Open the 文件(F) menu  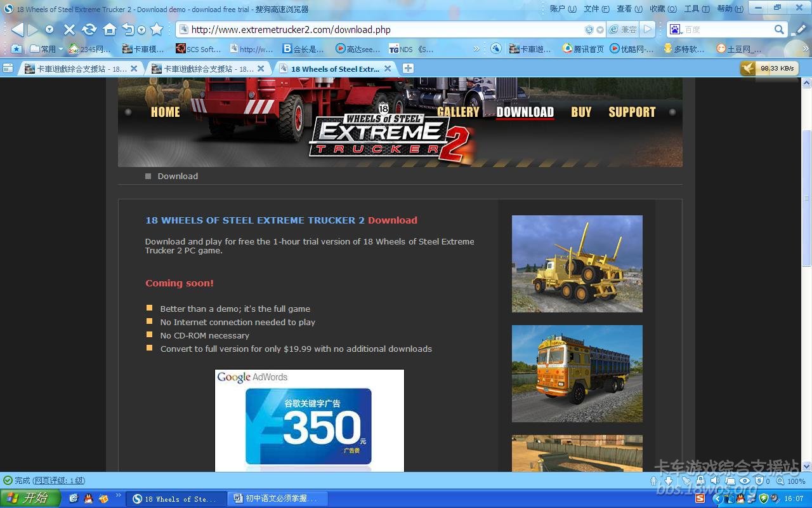596,9
